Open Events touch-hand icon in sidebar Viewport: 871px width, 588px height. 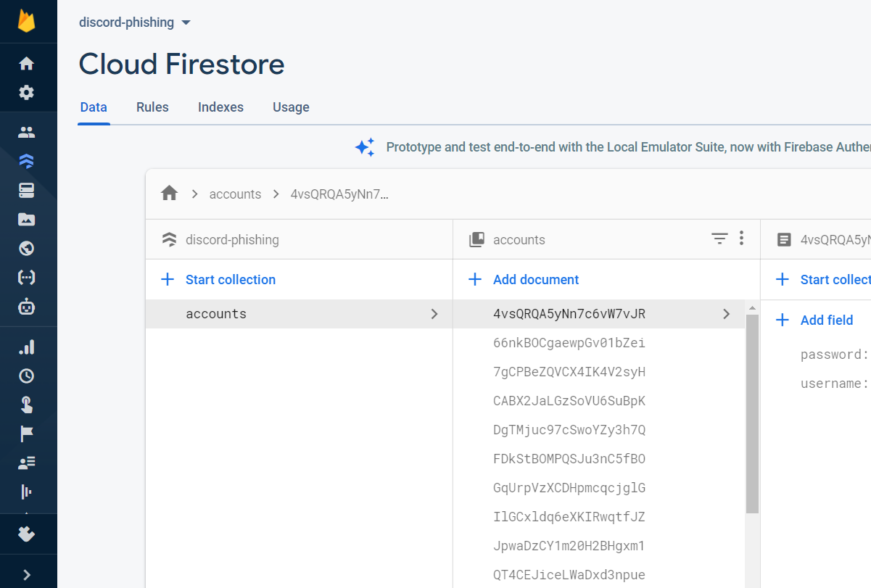click(x=27, y=405)
